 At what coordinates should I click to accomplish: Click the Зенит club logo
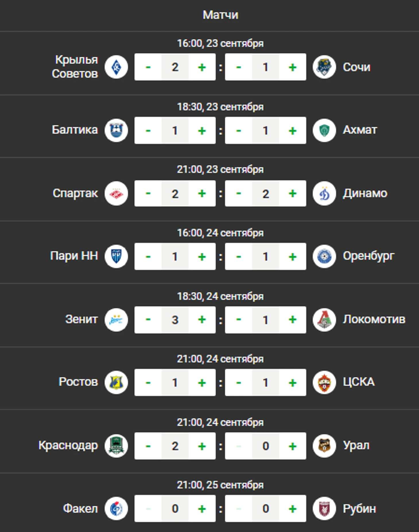click(116, 320)
